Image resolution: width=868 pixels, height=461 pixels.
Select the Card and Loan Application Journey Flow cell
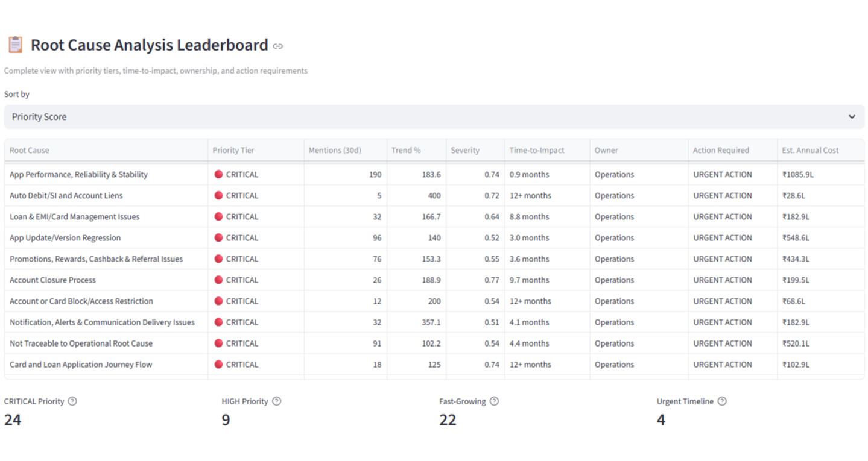(x=81, y=365)
